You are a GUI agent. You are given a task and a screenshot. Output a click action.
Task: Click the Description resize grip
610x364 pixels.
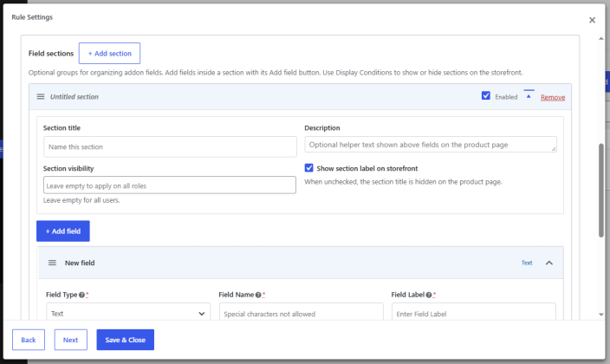click(554, 149)
